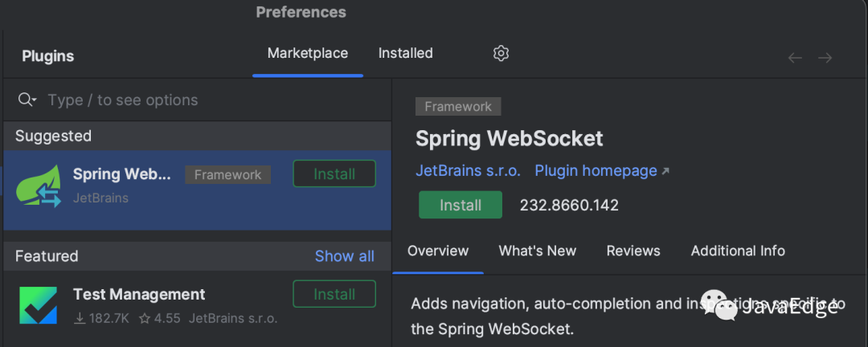868x347 pixels.
Task: Switch to the Marketplace tab
Action: click(308, 53)
